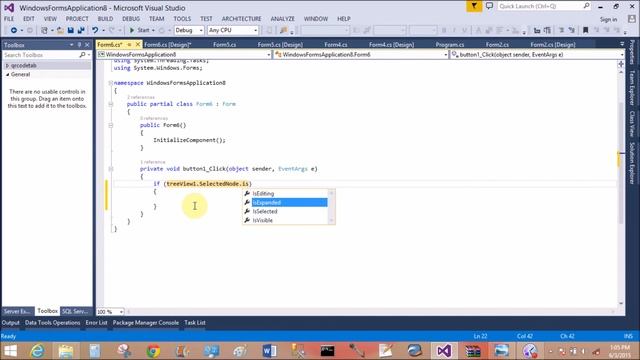Click the decrease indent toolbar icon

(537, 30)
